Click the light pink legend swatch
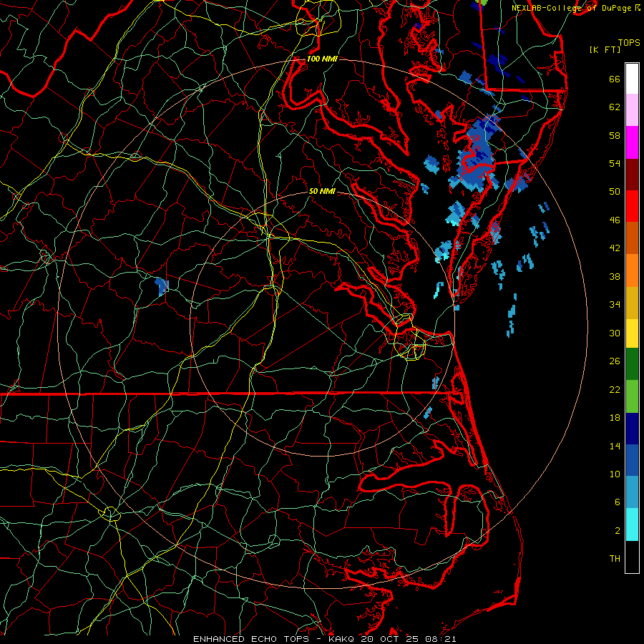The height and width of the screenshot is (644, 644). coord(632,109)
